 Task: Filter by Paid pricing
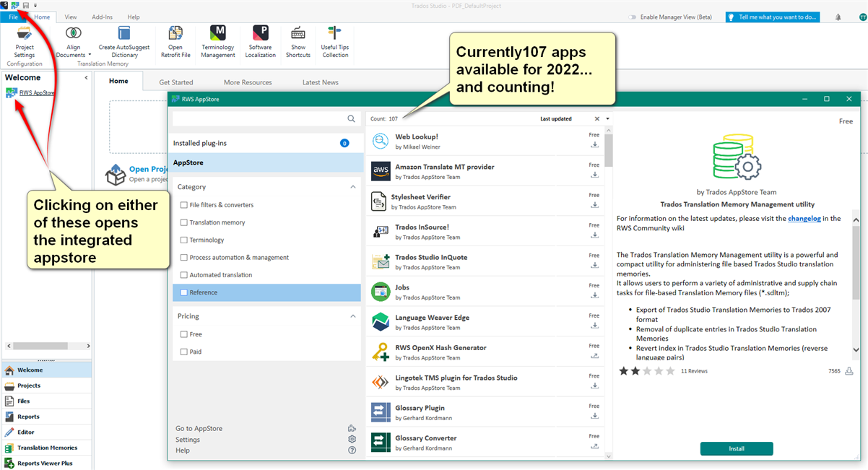coord(184,352)
